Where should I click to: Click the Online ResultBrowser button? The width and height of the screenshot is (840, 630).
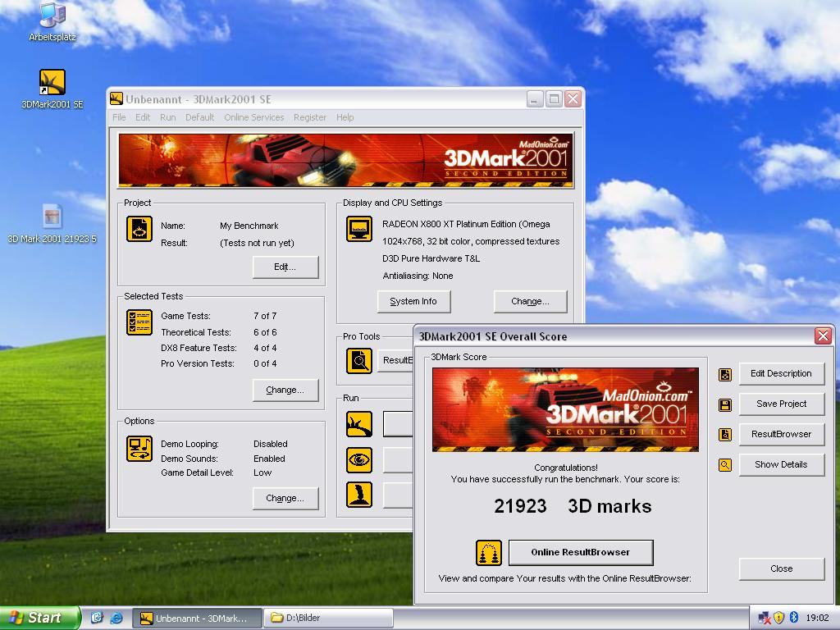[x=581, y=552]
